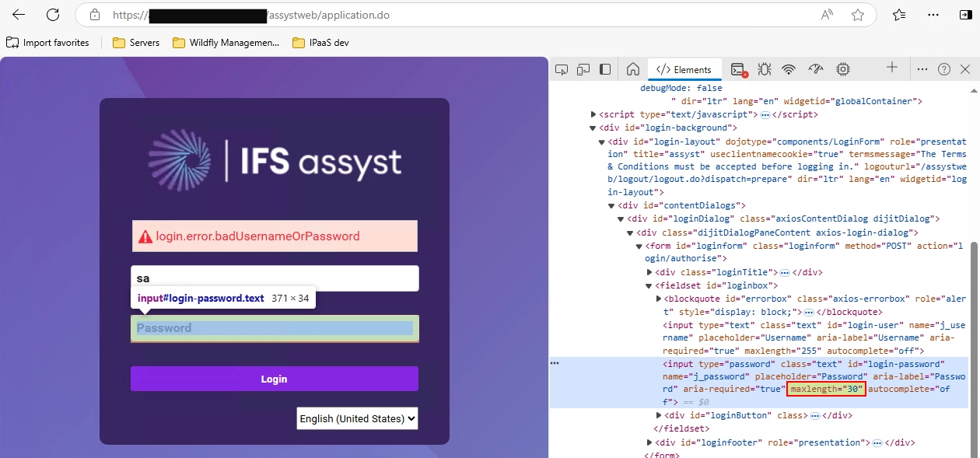
Task: Expand the div loginTitle node
Action: (650, 272)
